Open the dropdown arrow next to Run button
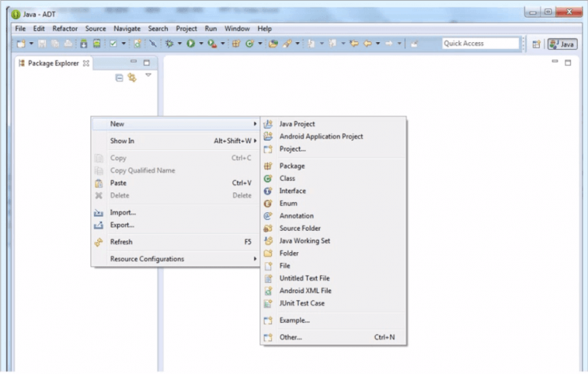Image resolution: width=588 pixels, height=374 pixels. coord(201,44)
